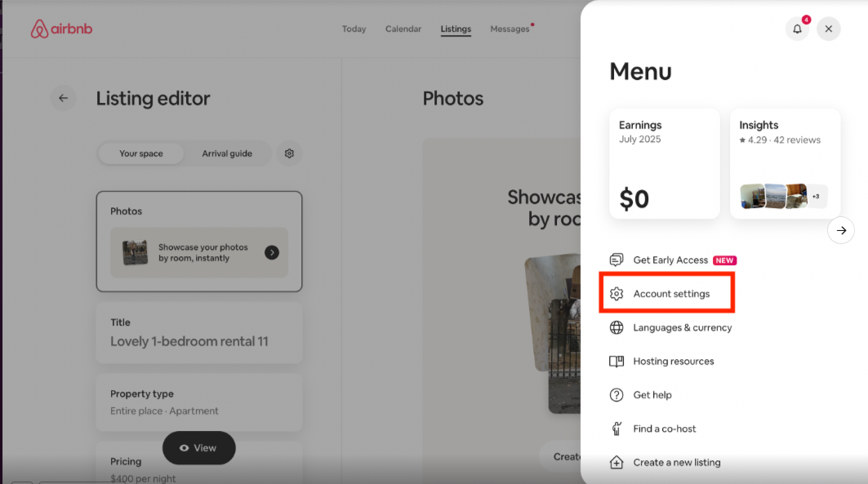868x484 pixels.
Task: Open the Insights reviews card
Action: (785, 164)
